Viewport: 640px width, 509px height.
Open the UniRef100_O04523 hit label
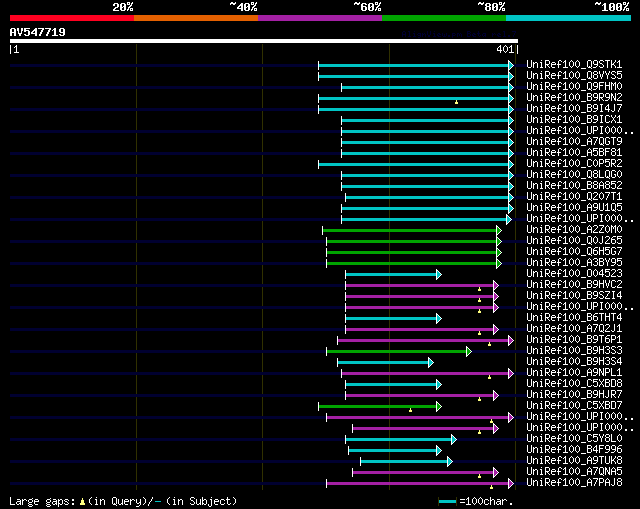(x=574, y=274)
